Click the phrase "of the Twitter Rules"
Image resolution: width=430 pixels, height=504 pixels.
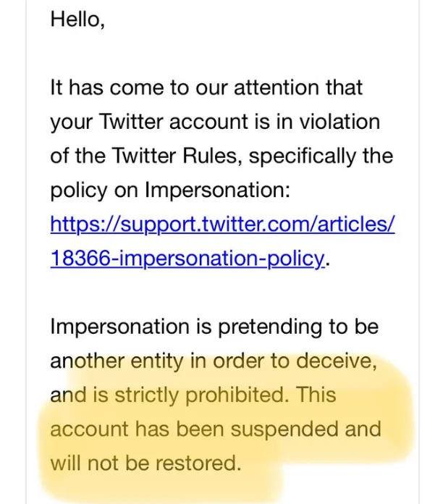144,156
